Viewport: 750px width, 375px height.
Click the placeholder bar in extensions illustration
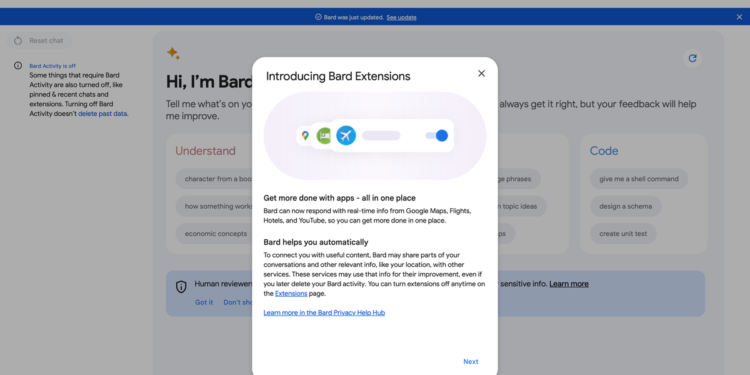click(381, 136)
